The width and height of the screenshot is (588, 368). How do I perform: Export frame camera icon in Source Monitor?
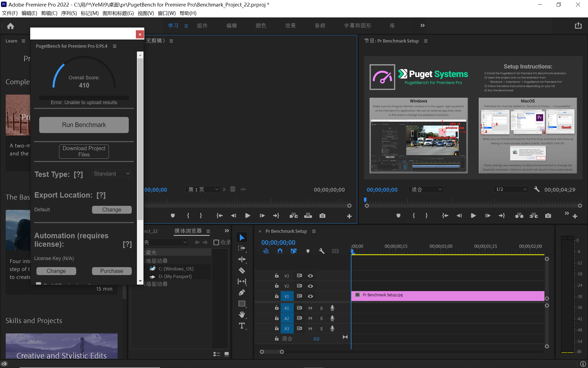coord(322,216)
